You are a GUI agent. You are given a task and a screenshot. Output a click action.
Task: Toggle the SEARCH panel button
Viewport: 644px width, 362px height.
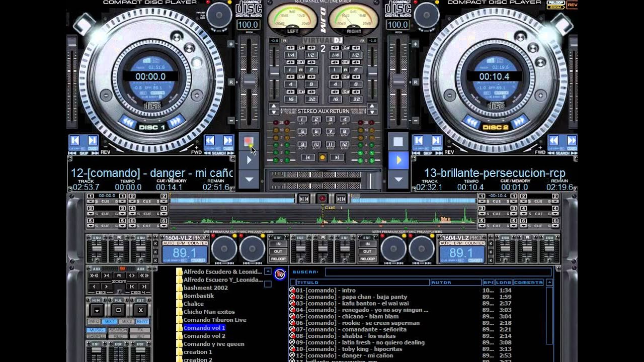118,330
